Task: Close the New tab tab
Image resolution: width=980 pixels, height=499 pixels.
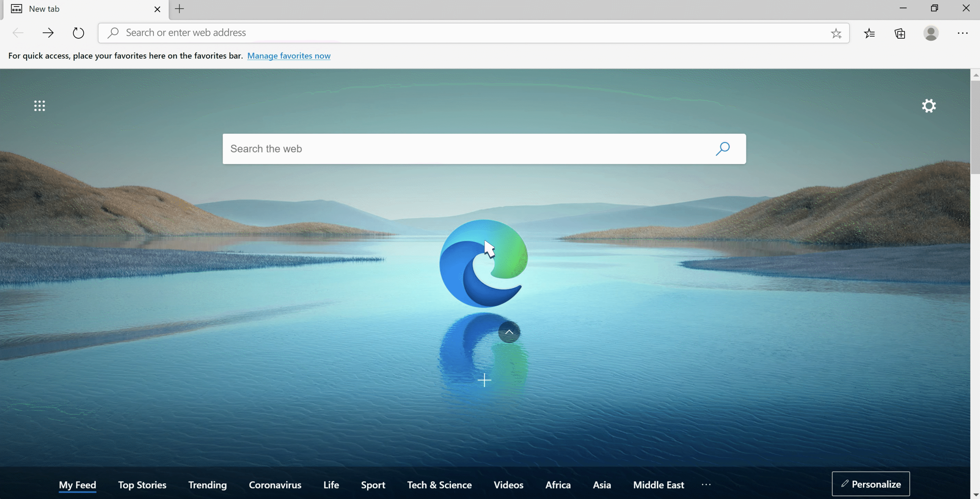Action: 157,9
